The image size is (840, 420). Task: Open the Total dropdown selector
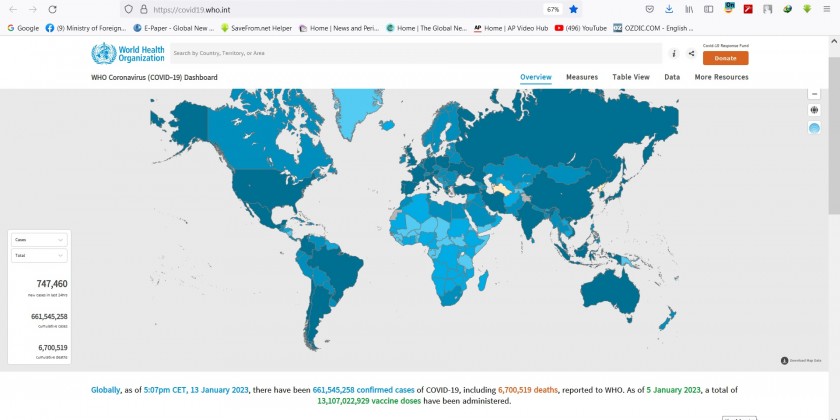40,255
